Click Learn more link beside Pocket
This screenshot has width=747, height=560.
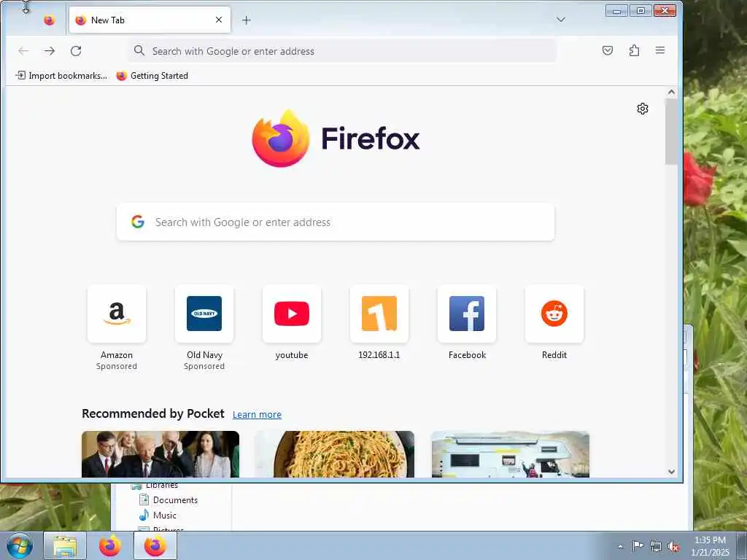(x=257, y=414)
